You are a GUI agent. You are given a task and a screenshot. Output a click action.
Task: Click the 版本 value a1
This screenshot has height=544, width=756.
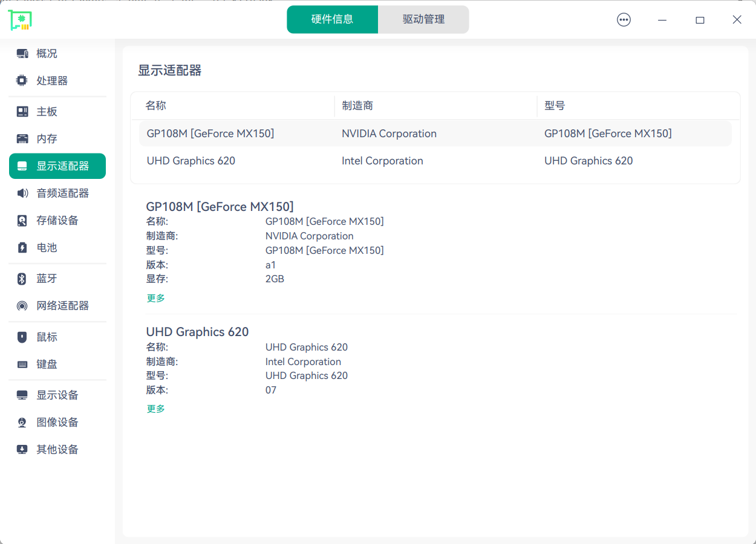point(270,265)
